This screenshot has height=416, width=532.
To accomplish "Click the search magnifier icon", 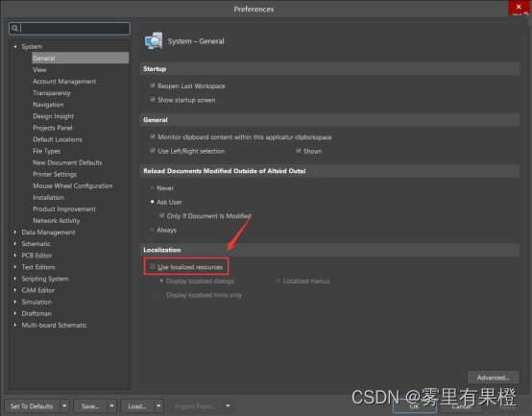I will (x=14, y=29).
